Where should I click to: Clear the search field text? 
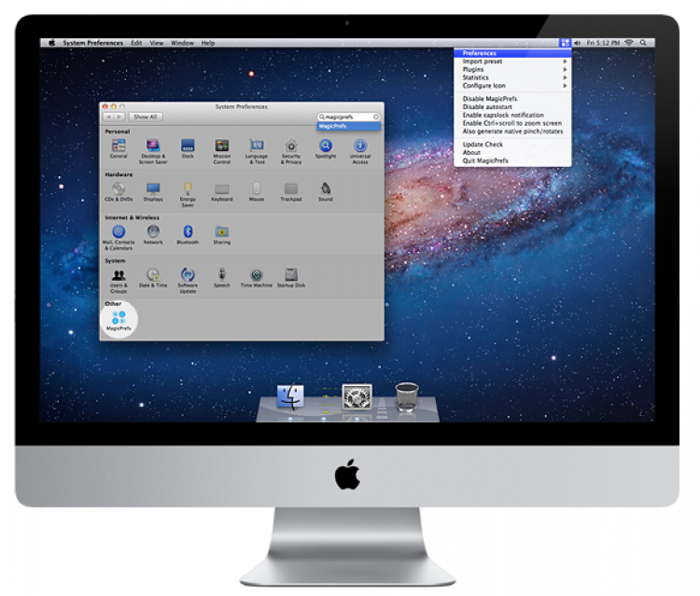coord(376,117)
